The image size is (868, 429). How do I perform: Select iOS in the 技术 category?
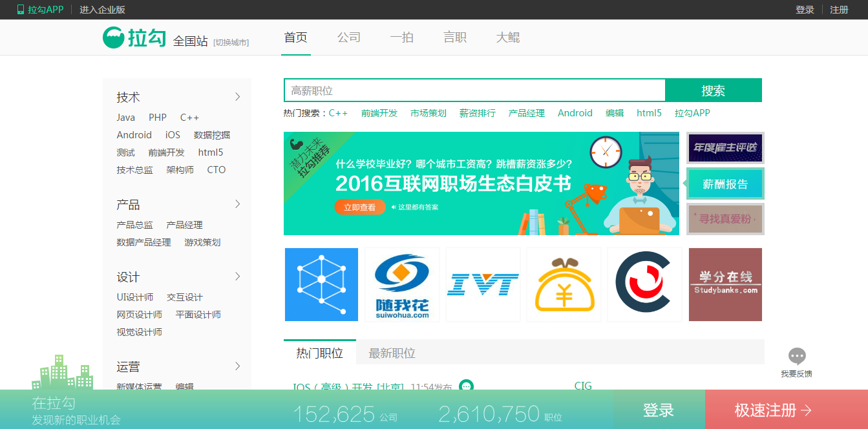coord(173,135)
